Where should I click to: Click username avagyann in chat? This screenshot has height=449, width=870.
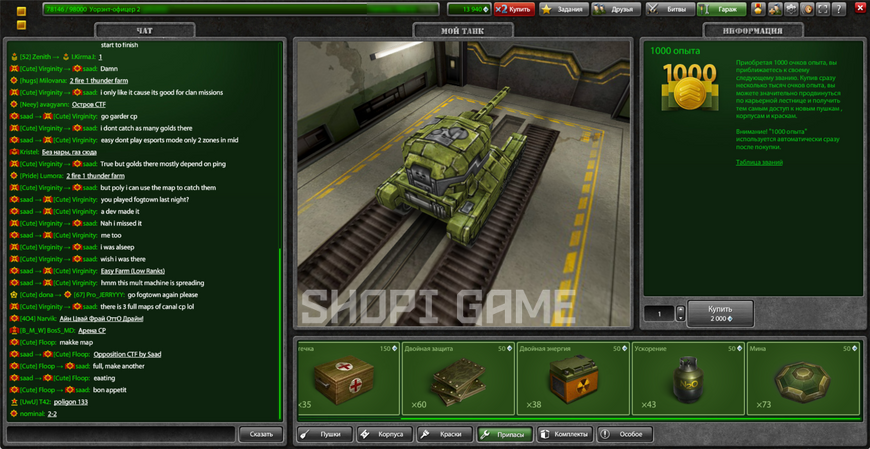(53, 104)
